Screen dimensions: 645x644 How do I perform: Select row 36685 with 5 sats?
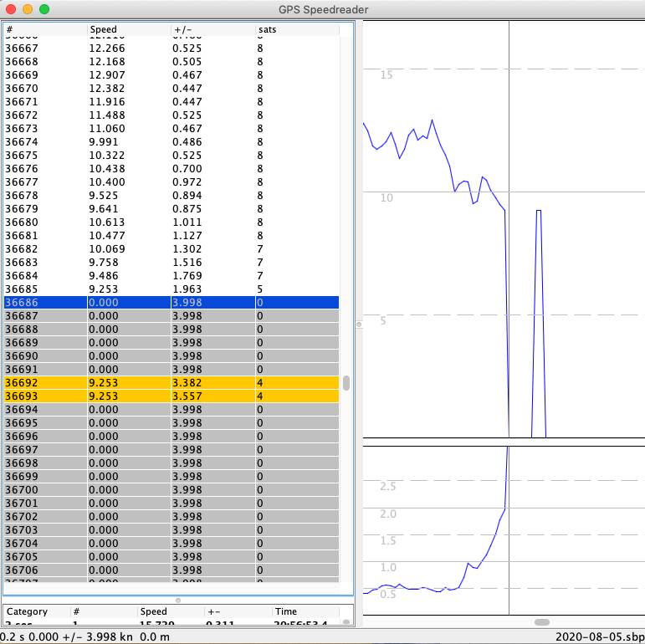coord(171,289)
